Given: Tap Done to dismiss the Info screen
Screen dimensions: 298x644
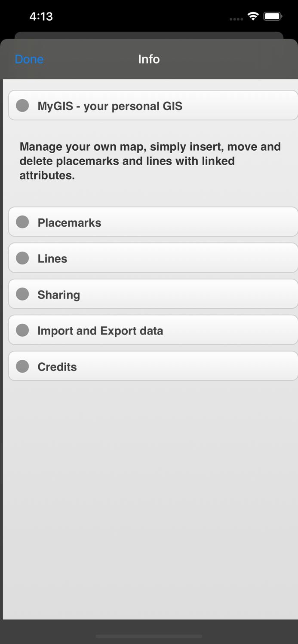Looking at the screenshot, I should point(28,59).
